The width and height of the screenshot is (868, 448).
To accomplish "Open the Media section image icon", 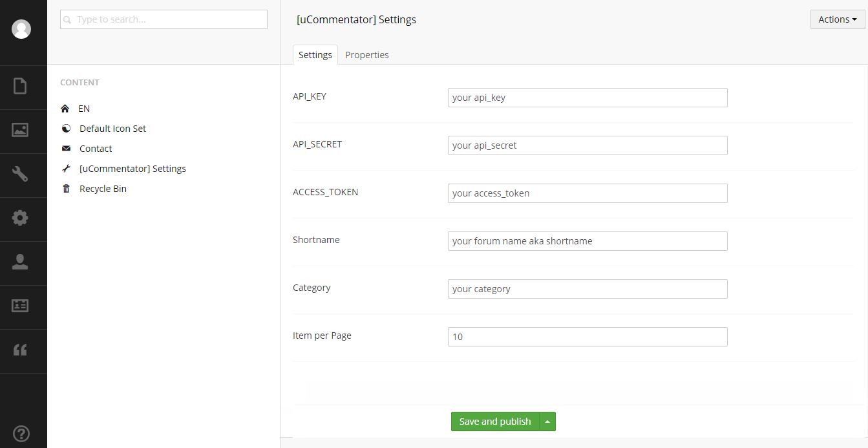I will coord(20,130).
